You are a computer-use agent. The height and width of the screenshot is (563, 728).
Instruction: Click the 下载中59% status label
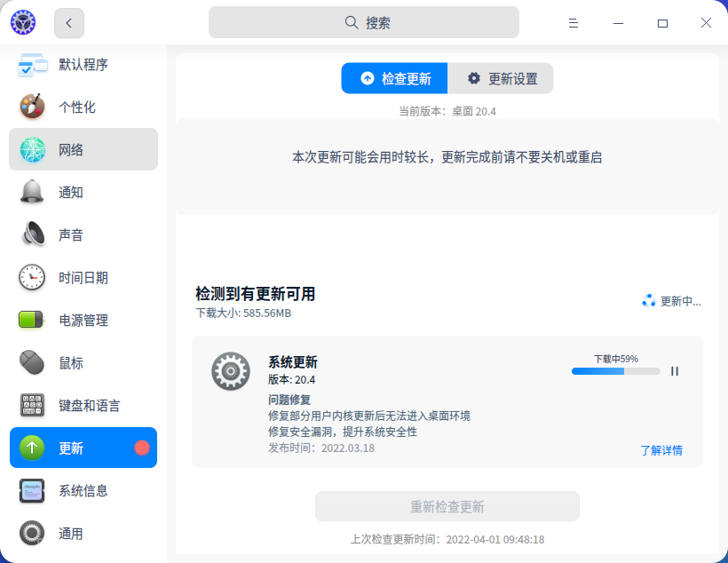pos(616,359)
